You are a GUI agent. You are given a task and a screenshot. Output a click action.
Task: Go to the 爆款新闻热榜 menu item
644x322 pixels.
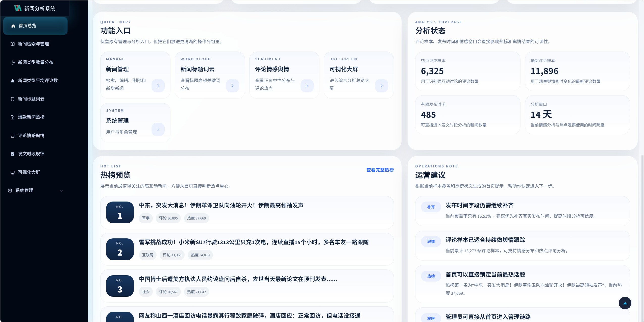click(31, 117)
